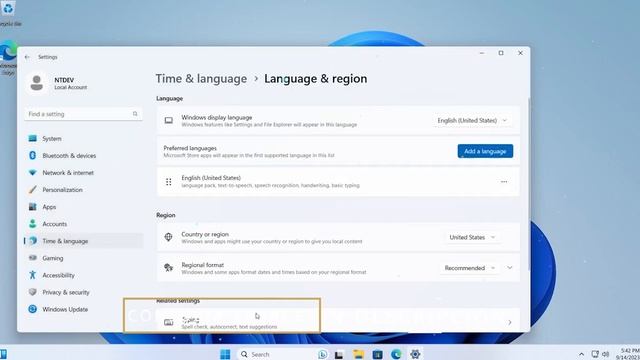Expand the Regional format row chevron
Image resolution: width=640 pixels, height=360 pixels.
click(x=510, y=268)
